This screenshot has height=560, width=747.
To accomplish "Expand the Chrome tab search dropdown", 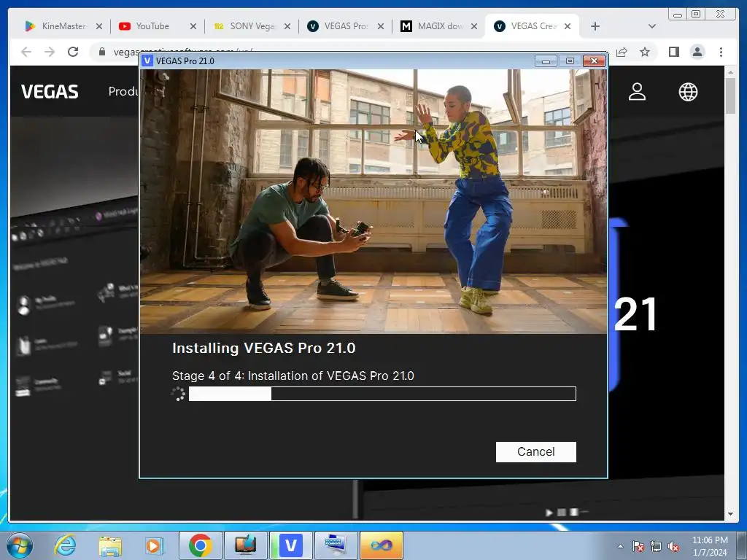I will 652,26.
